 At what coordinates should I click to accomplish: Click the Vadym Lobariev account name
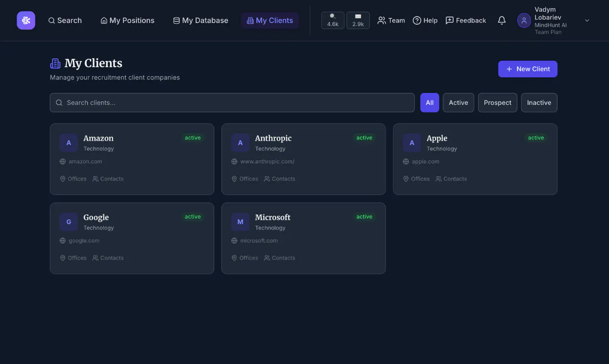coord(548,13)
